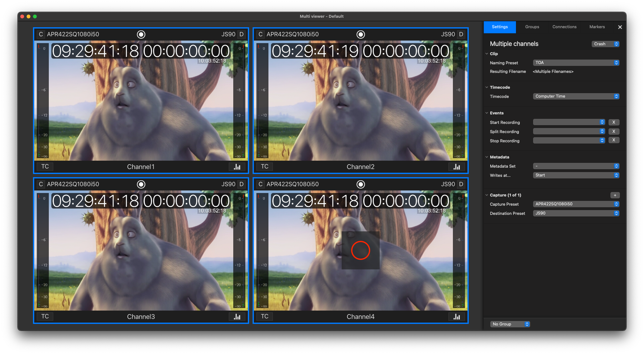The image size is (644, 354).
Task: Click the D destination icon on Channel1
Action: [x=241, y=34]
